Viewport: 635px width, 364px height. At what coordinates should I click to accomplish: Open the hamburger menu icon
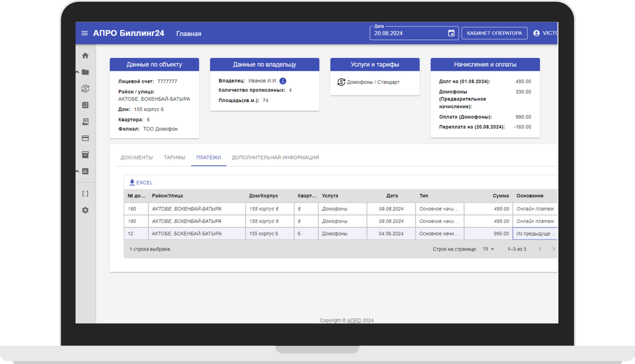[x=85, y=33]
